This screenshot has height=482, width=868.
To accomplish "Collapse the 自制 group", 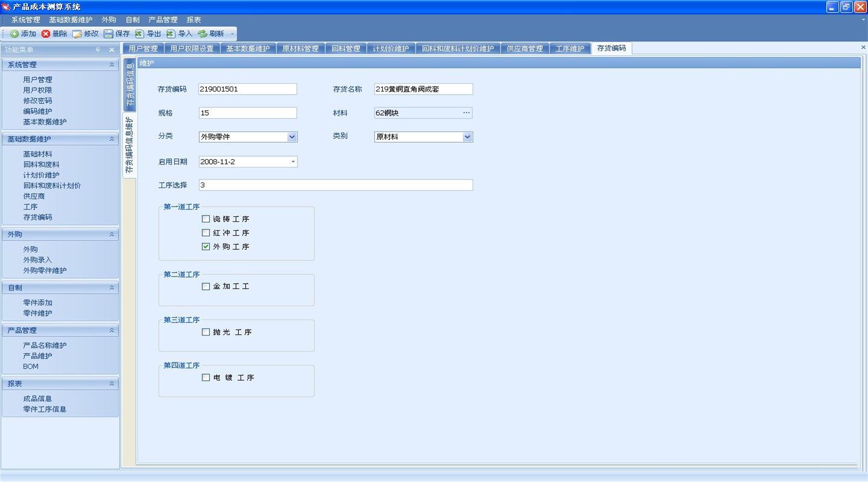I will click(112, 287).
